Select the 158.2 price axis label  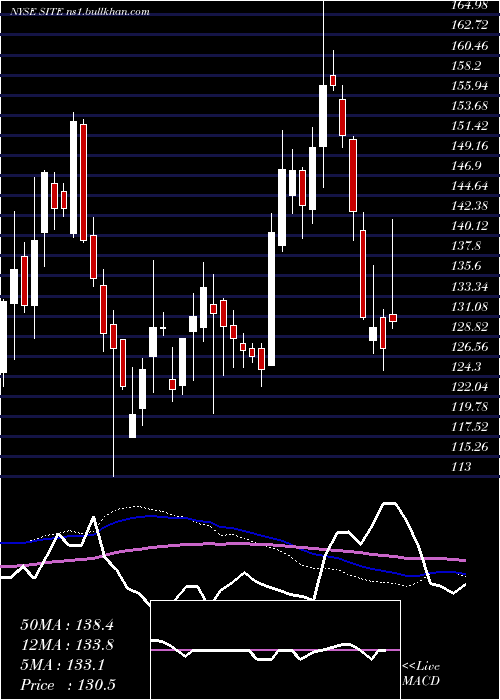pyautogui.click(x=466, y=66)
